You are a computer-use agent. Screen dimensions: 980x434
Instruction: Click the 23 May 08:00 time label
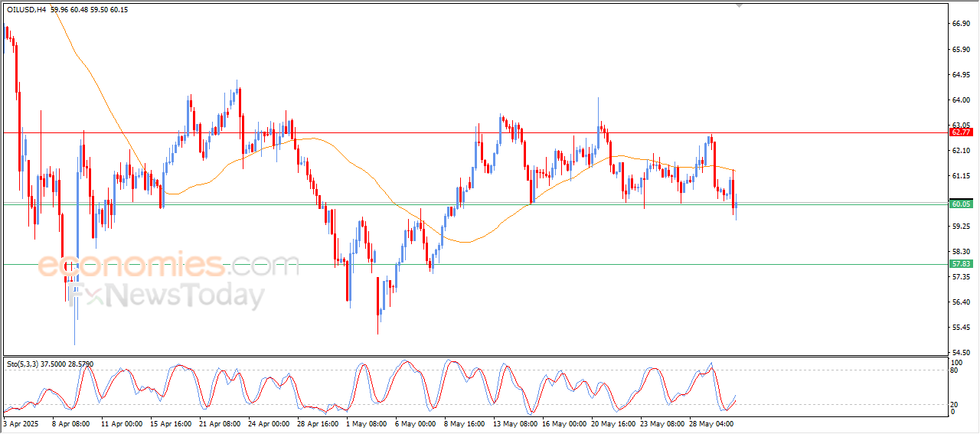tap(663, 423)
